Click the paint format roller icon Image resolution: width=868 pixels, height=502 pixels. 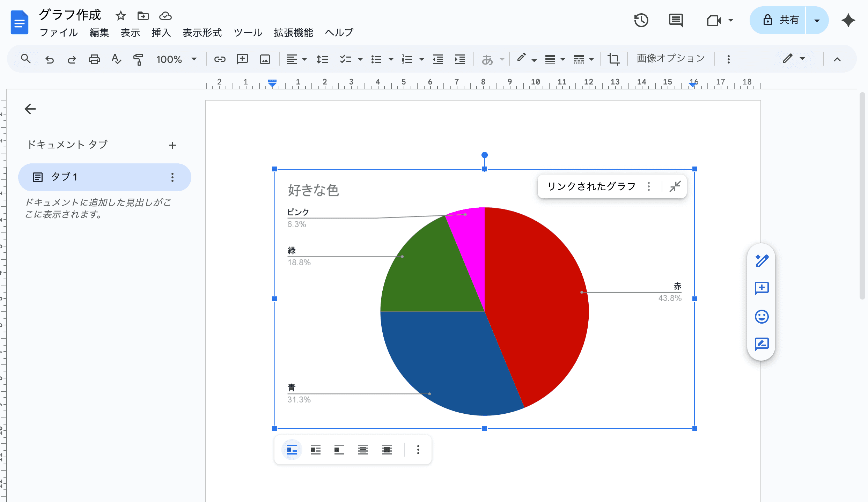[138, 59]
